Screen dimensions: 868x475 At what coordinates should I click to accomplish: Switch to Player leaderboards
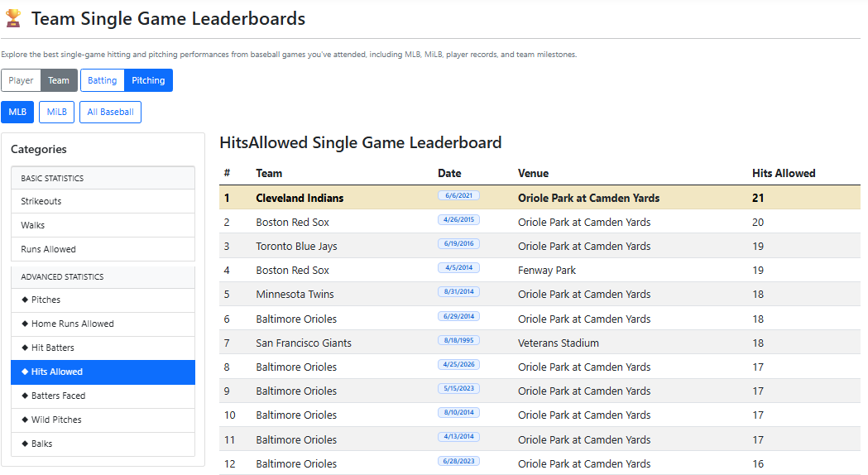[21, 80]
